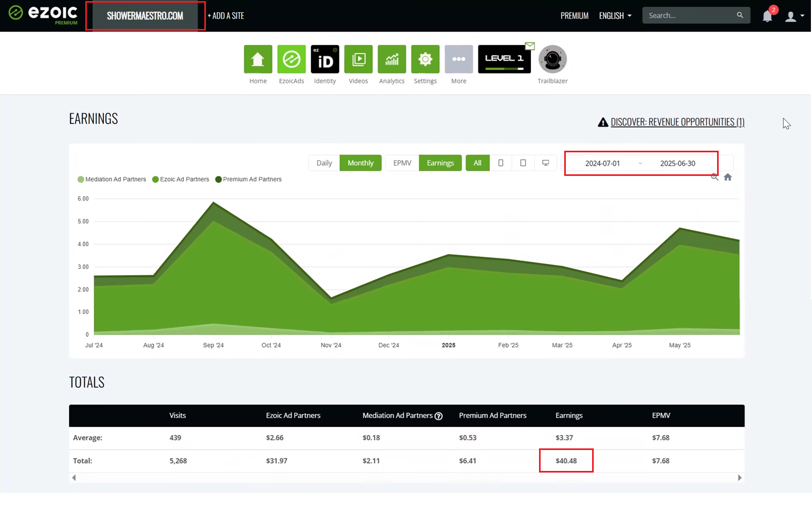Click the Visits column header
Screen dimensions: 812x509
click(x=178, y=416)
